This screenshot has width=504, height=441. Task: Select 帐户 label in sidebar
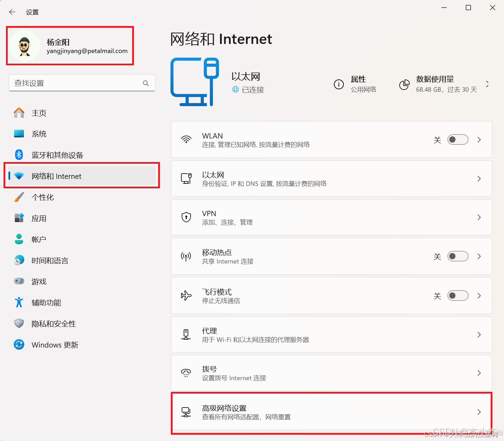[39, 239]
